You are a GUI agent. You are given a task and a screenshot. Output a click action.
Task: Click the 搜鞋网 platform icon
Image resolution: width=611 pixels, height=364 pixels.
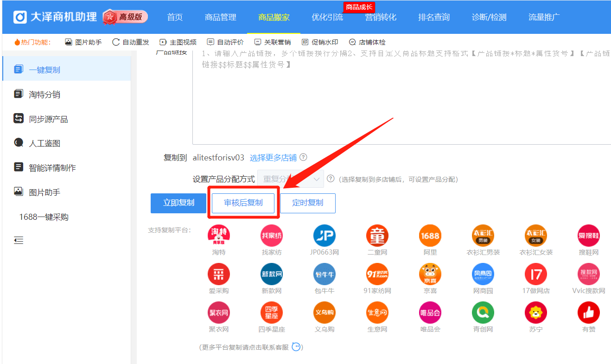589,236
